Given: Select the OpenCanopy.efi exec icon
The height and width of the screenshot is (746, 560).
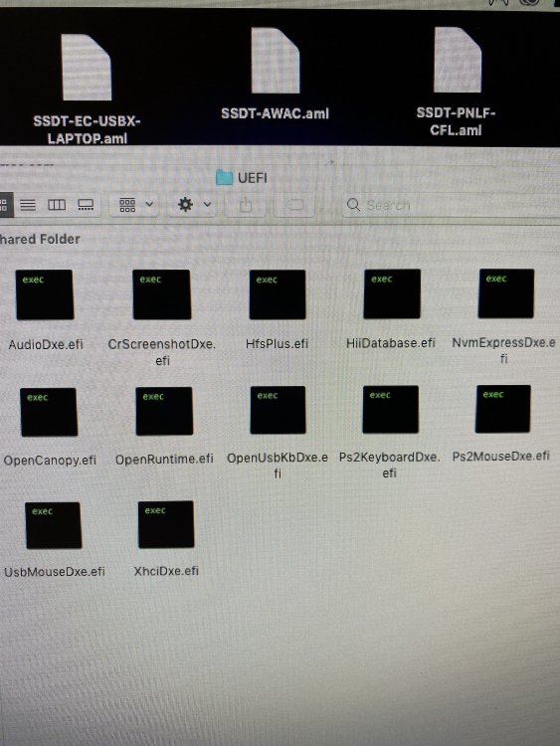Looking at the screenshot, I should point(49,412).
